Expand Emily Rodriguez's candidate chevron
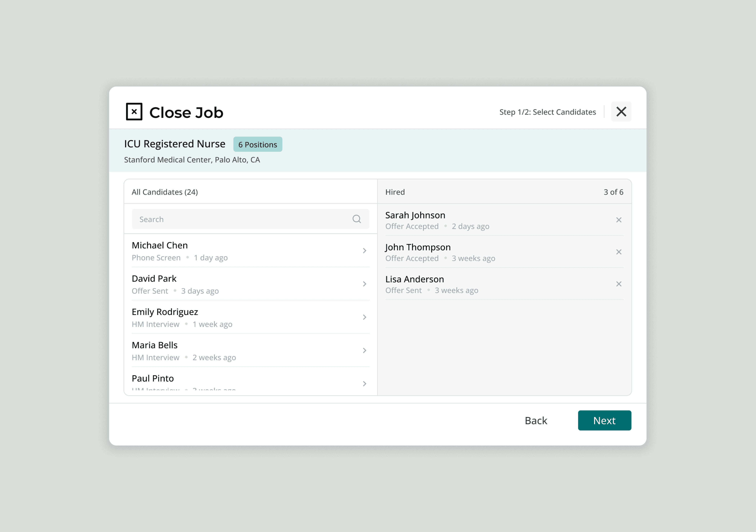The image size is (756, 532). click(364, 317)
